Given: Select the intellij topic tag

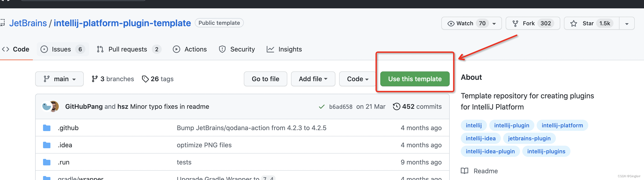Looking at the screenshot, I should (474, 125).
